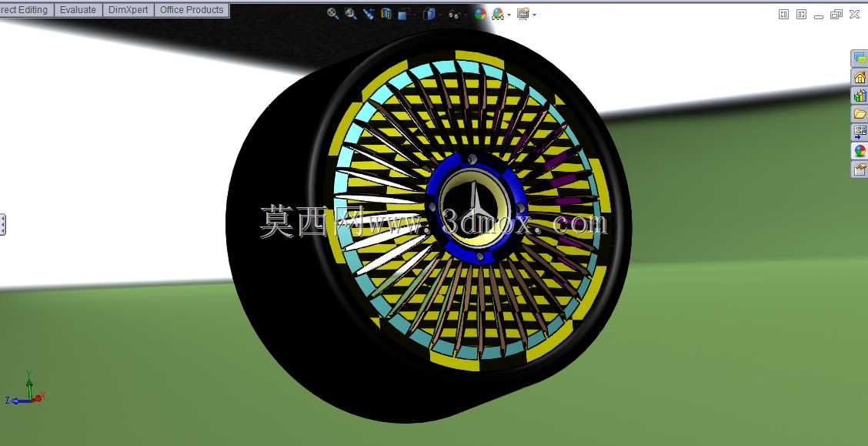The image size is (868, 446).
Task: Switch to the DimXpert tab
Action: 128,10
